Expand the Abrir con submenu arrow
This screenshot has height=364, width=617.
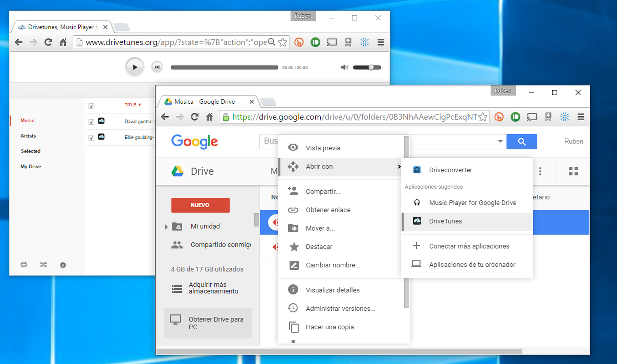tap(399, 167)
